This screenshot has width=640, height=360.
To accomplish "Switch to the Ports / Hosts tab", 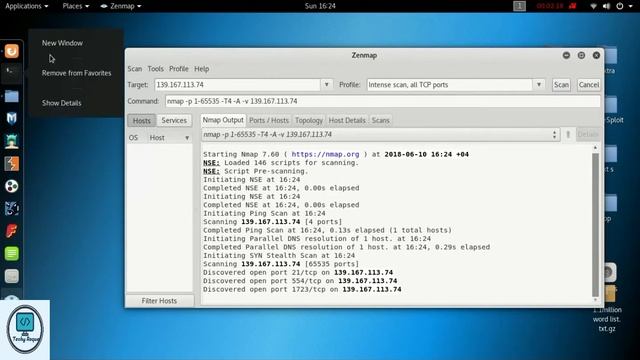I will pos(269,120).
